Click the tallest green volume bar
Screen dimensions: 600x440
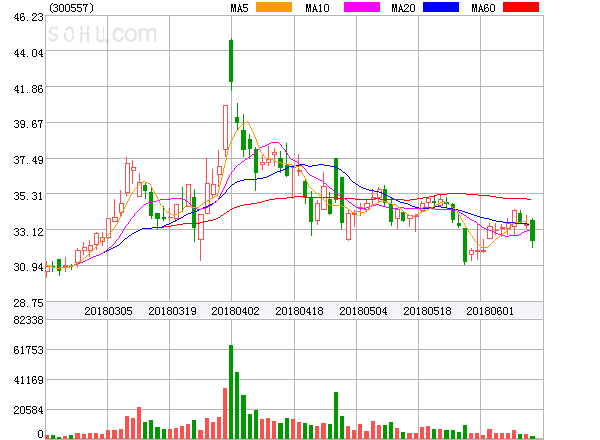pyautogui.click(x=231, y=392)
